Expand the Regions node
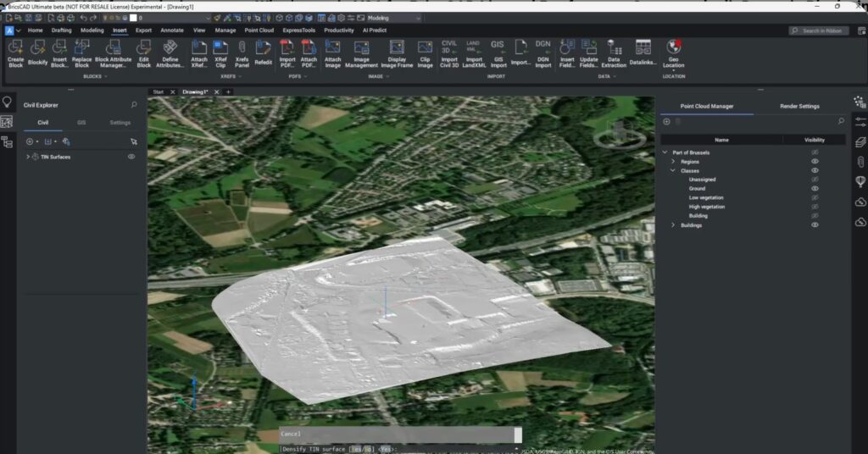 [x=673, y=162]
